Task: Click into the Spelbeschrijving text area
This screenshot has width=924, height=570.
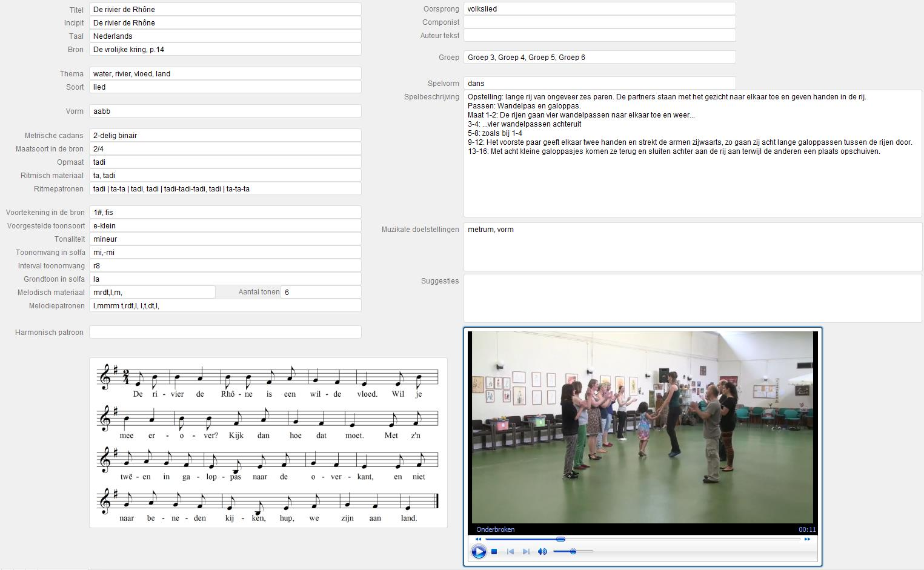Action: [x=693, y=182]
